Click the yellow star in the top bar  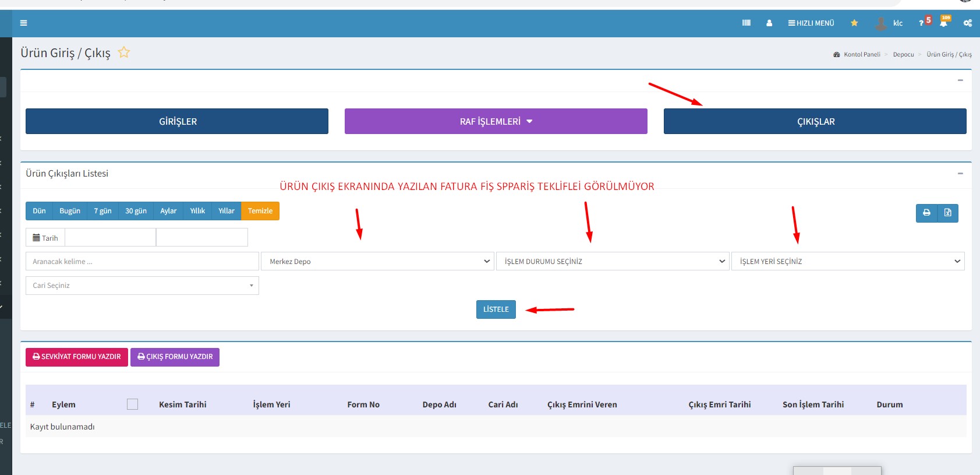[x=854, y=23]
